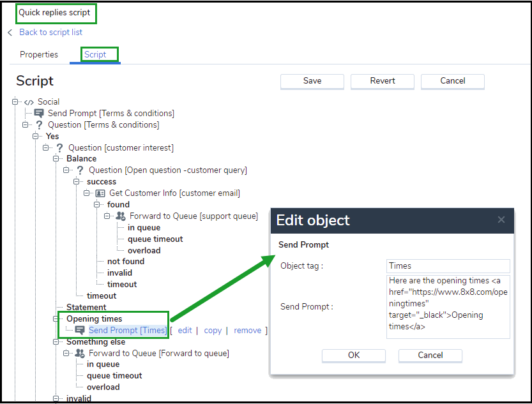Click the Object tag input field

[x=448, y=266]
